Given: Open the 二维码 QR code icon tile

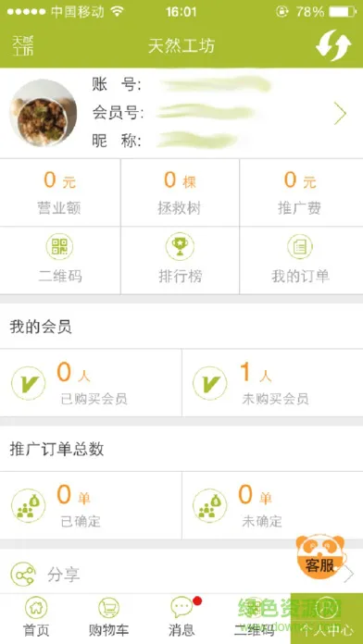Looking at the screenshot, I should pyautogui.click(x=59, y=246).
